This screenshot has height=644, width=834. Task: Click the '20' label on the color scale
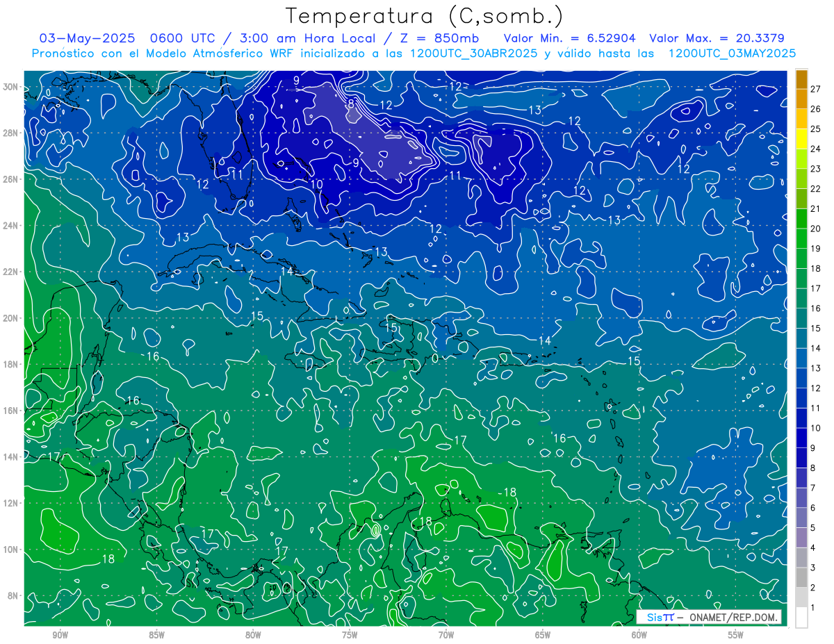point(816,229)
